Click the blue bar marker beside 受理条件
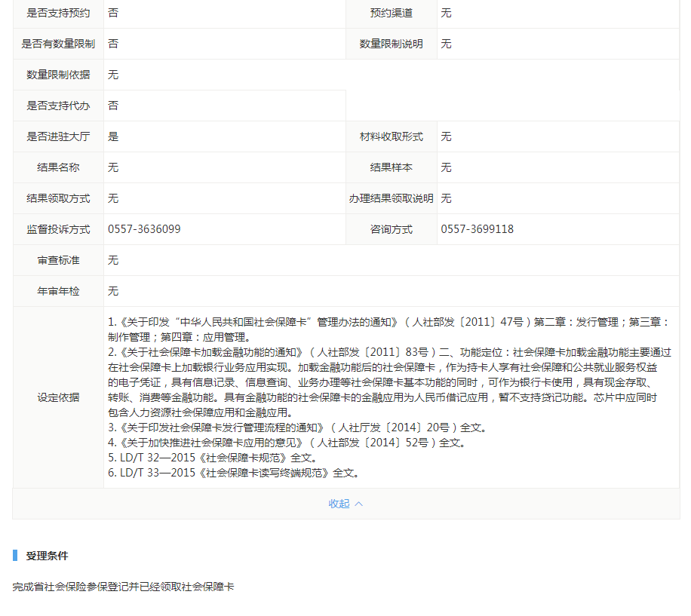This screenshot has width=691, height=616. click(x=15, y=556)
